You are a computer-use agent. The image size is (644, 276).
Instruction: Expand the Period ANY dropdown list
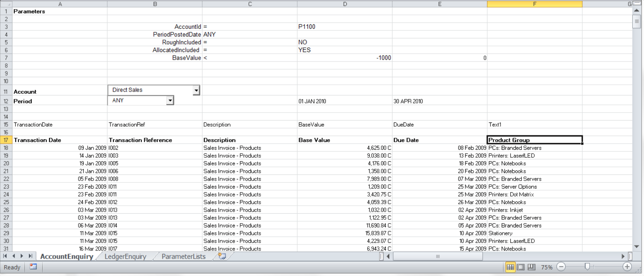[x=170, y=100]
